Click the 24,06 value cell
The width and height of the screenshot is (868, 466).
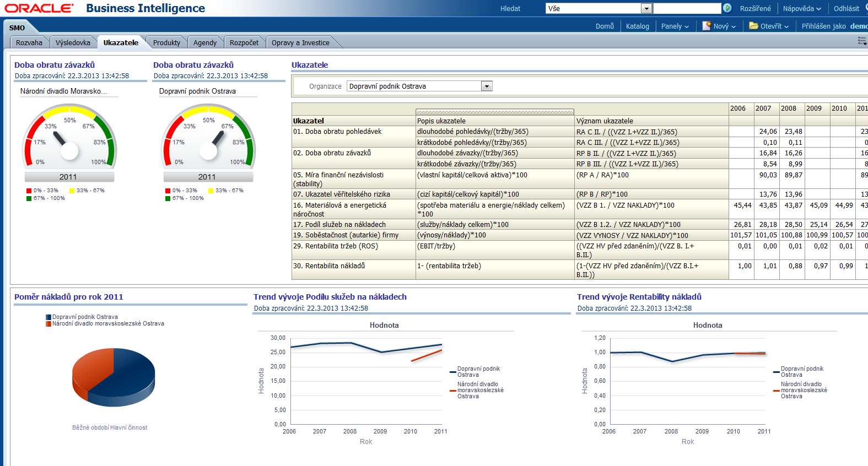(768, 132)
